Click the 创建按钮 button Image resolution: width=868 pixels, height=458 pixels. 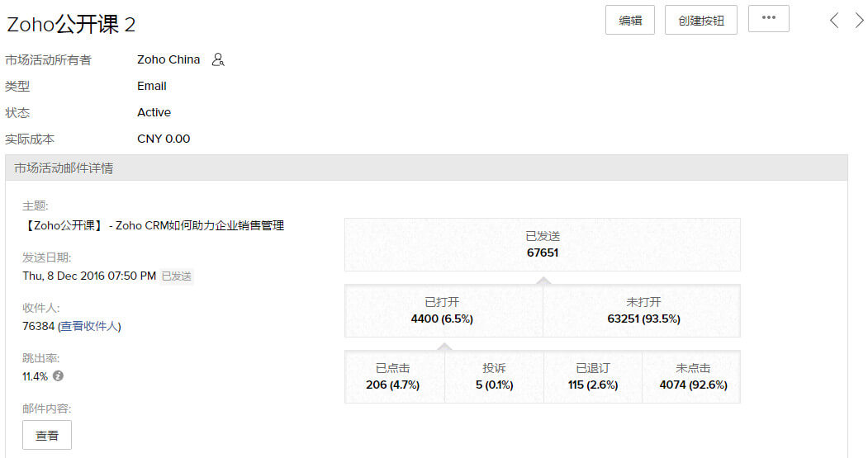point(701,20)
